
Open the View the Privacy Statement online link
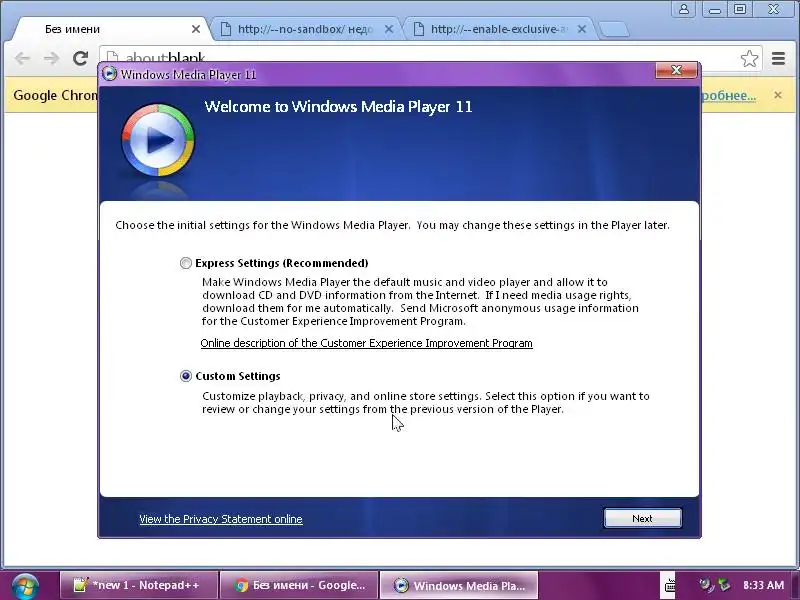click(x=221, y=519)
